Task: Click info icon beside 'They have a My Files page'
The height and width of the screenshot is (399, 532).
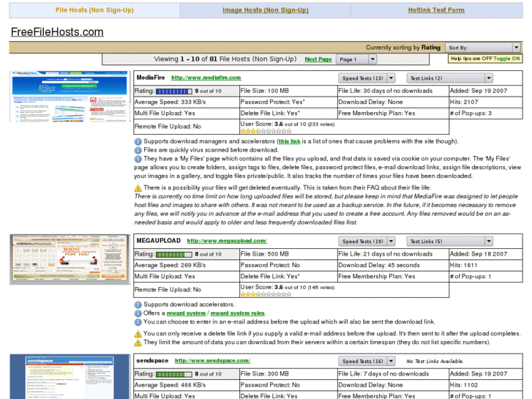Action: [x=138, y=159]
